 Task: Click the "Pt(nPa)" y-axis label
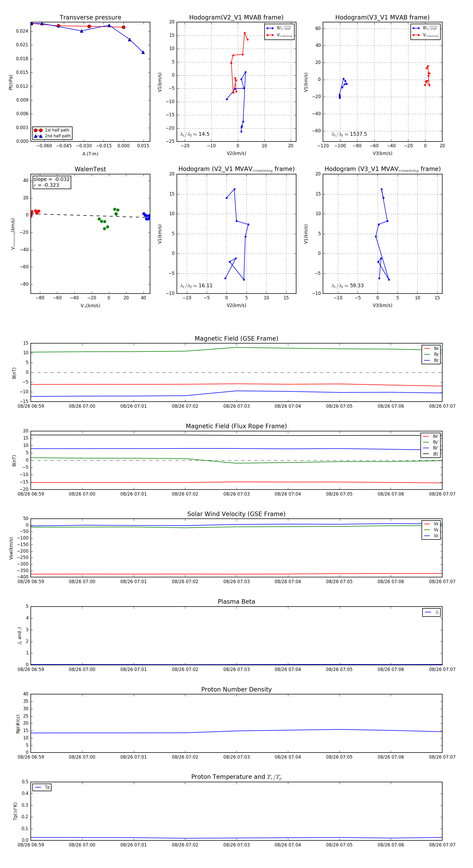(x=11, y=82)
